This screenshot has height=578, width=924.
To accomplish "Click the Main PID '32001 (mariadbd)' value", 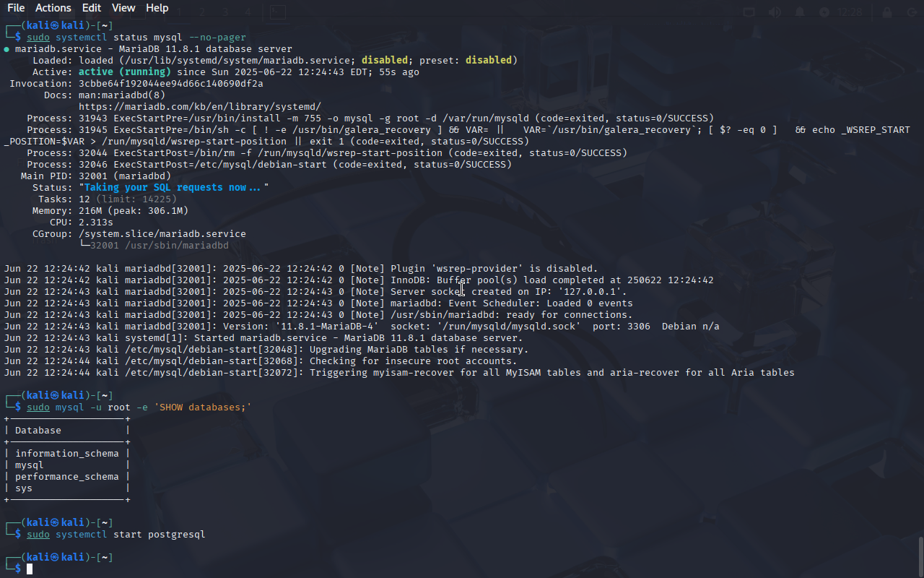I will click(x=125, y=176).
